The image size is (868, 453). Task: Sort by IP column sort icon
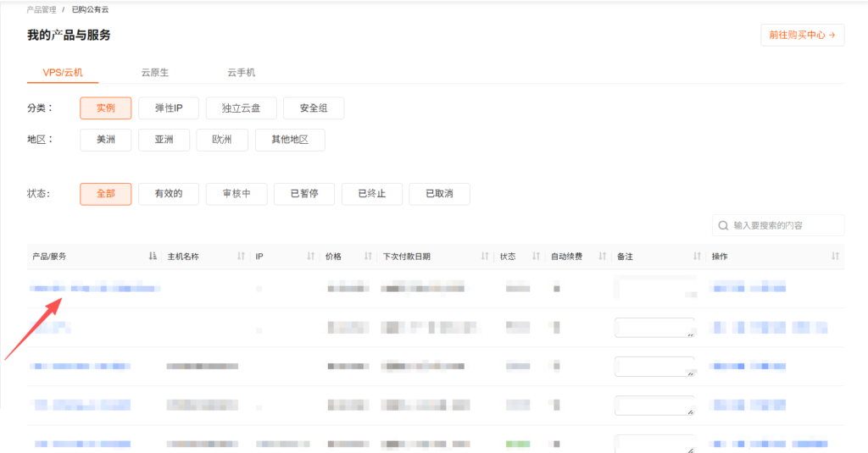(x=310, y=256)
